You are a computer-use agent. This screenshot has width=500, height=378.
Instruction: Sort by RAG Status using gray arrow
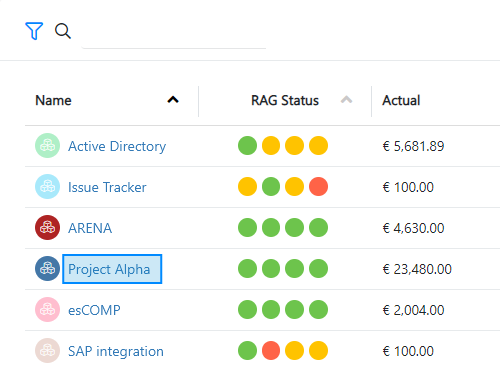(x=346, y=100)
